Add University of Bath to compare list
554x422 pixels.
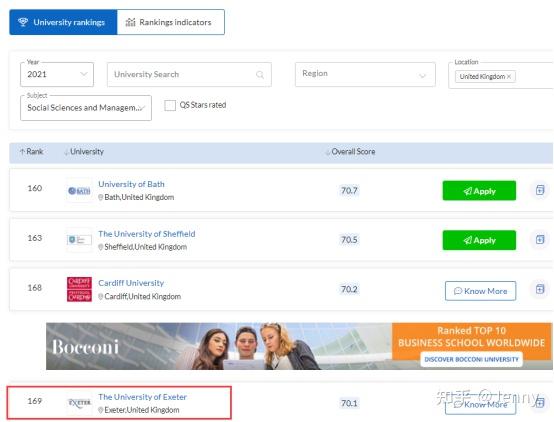pos(540,190)
